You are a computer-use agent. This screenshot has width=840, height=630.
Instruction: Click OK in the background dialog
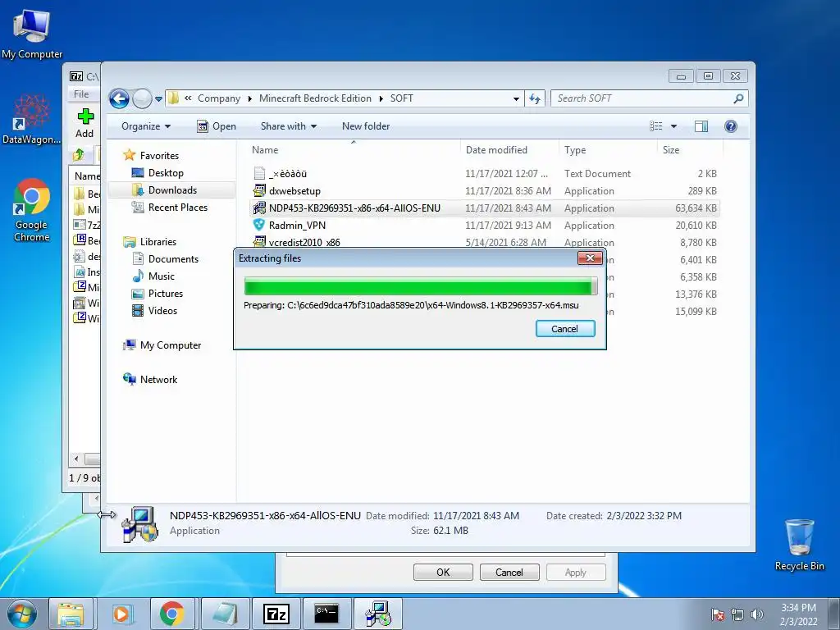[x=443, y=572]
